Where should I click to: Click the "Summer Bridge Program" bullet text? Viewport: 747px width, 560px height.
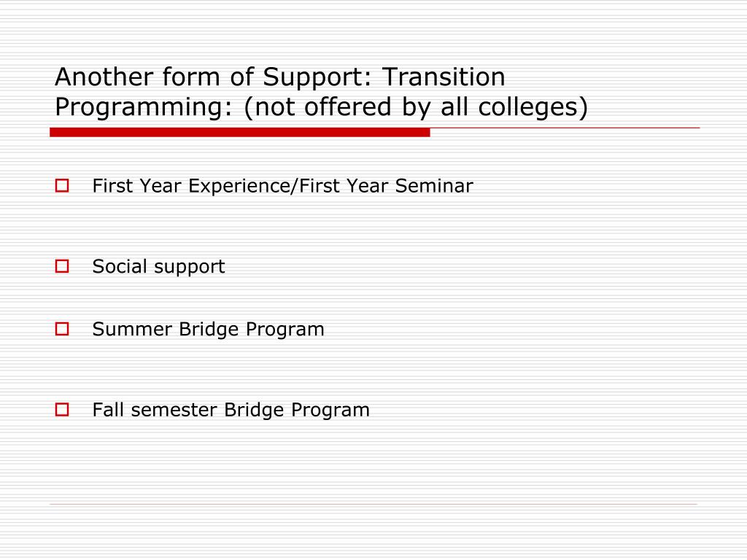[x=208, y=329]
